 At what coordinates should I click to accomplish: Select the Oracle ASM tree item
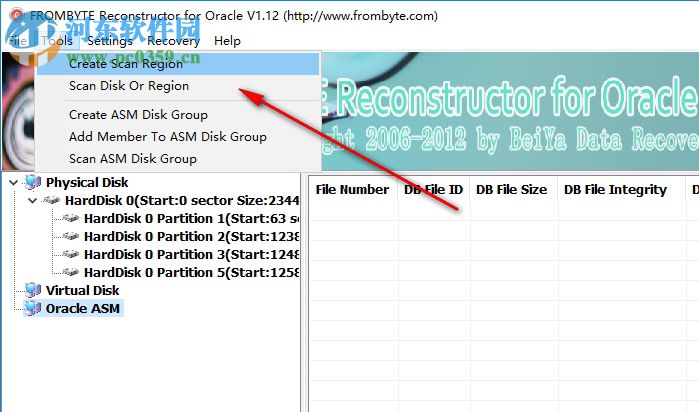pyautogui.click(x=83, y=308)
